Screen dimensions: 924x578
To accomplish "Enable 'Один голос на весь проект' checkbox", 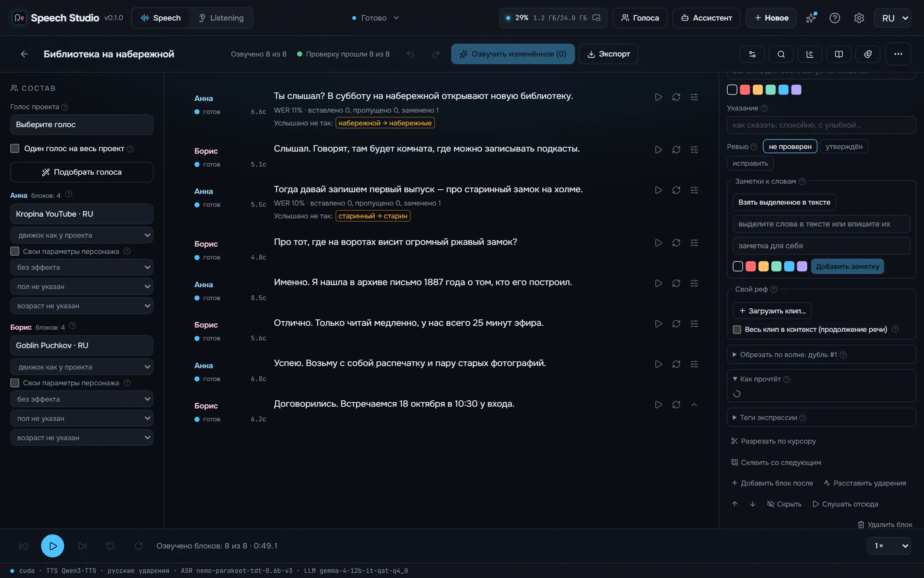I will [15, 149].
